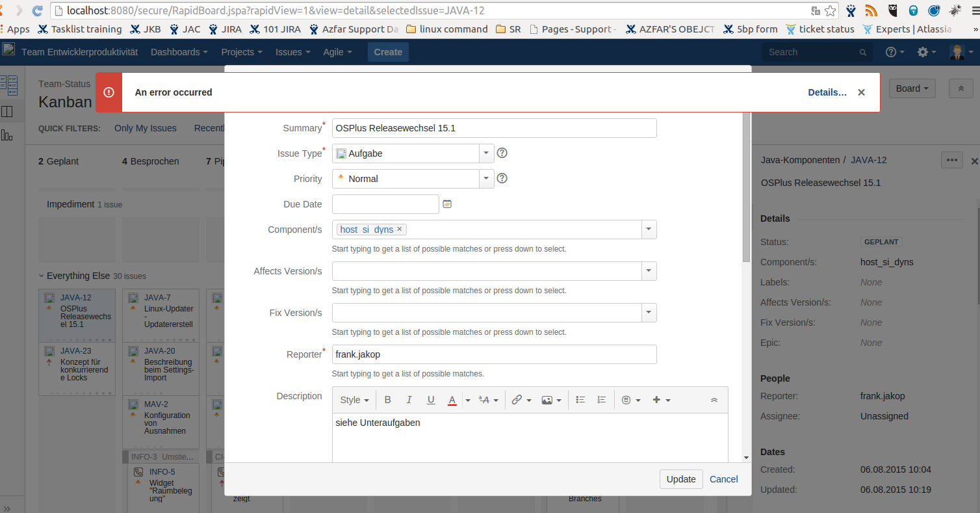Collapse the Everything Else swimlane
Screen dimensions: 980x513
[42, 276]
